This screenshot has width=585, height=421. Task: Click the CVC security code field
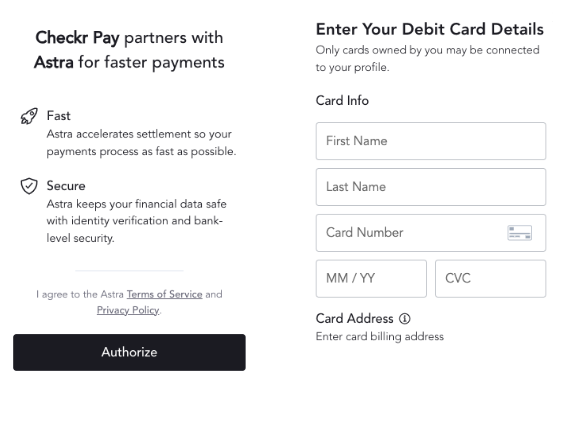(491, 279)
